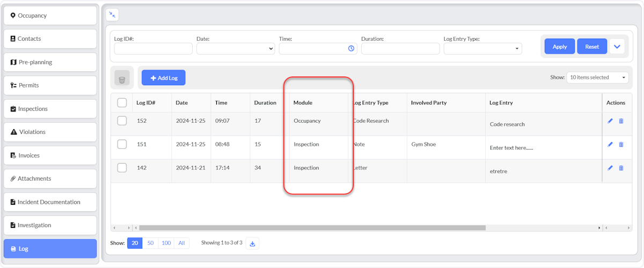Click the 2024-11-21 date cell
Image resolution: width=644 pixels, height=268 pixels.
point(191,168)
